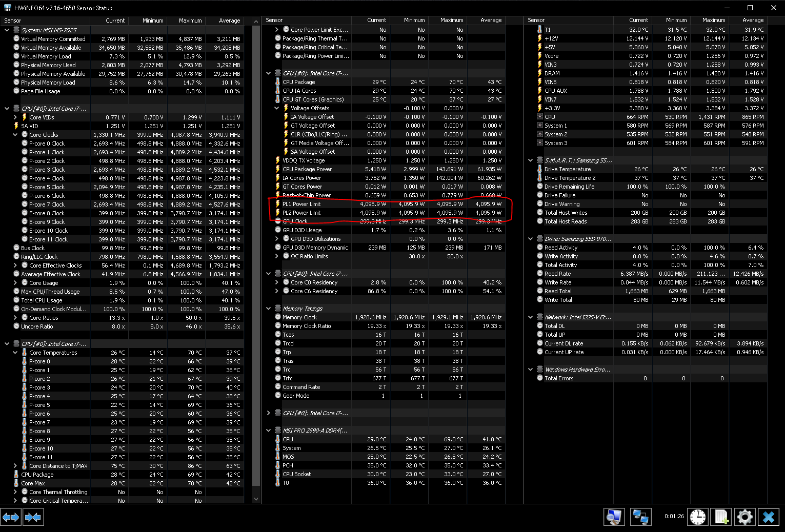Start logging with the sheet-plus icon
Screen dimensions: 785x532
point(721,517)
